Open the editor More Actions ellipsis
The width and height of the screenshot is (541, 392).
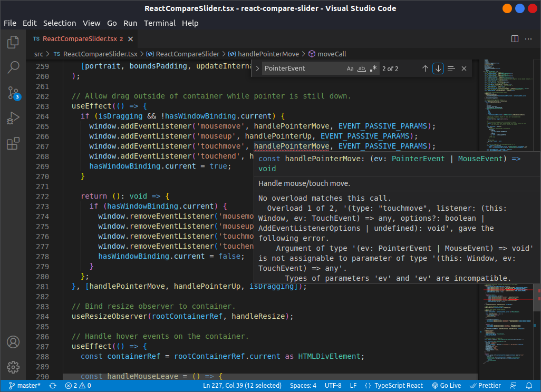pyautogui.click(x=528, y=39)
